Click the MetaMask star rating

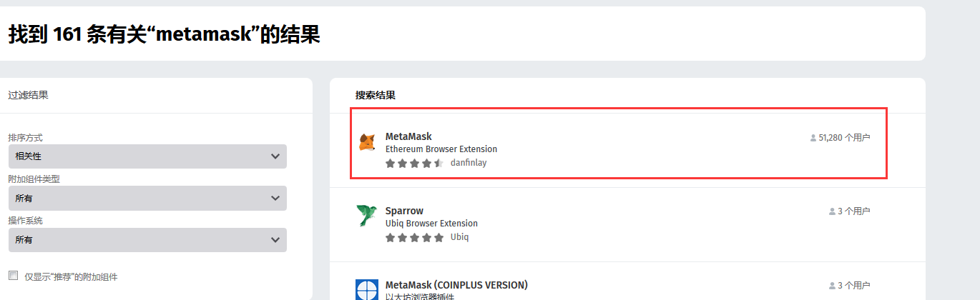[x=414, y=163]
